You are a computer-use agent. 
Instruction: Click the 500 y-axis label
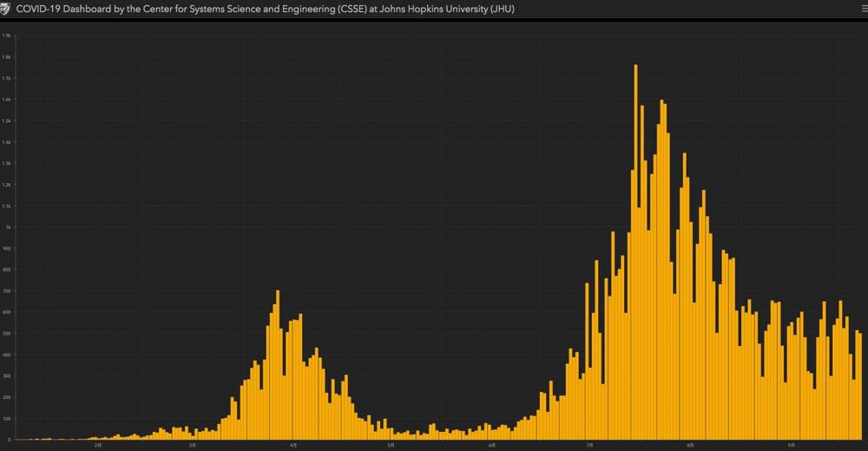[7, 334]
